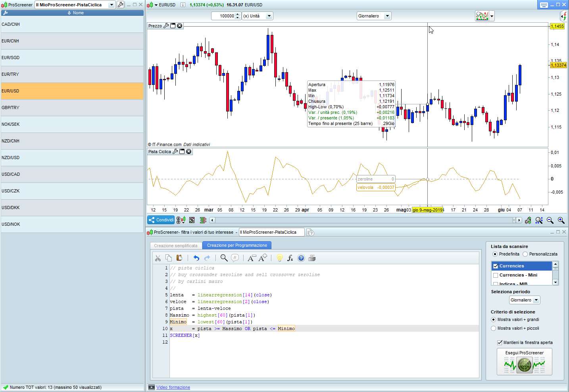This screenshot has height=392, width=569.
Task: Click the chart horizontal scrollbar right arrow
Action: [x=519, y=220]
